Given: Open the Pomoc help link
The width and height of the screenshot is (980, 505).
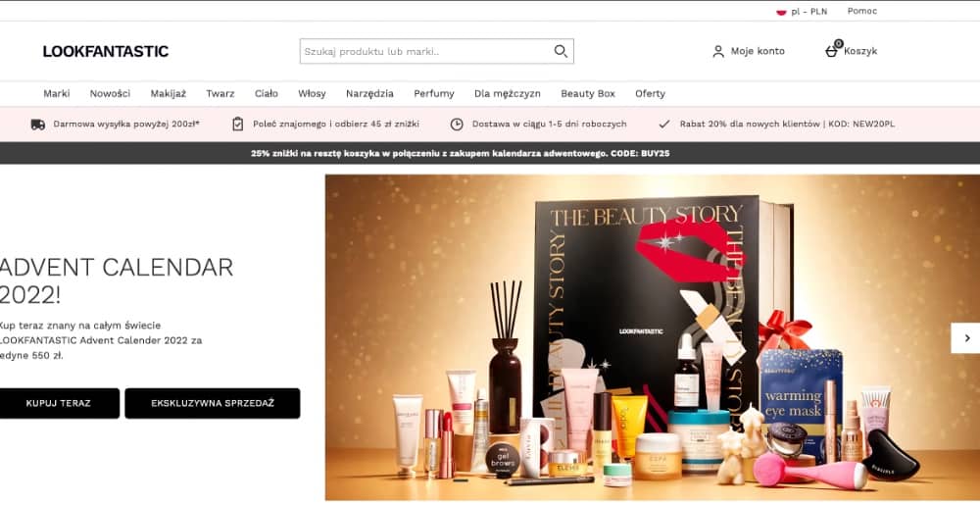Looking at the screenshot, I should click(861, 11).
